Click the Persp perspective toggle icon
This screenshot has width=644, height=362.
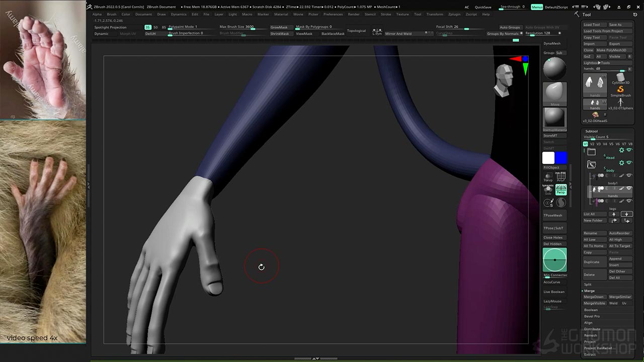(x=561, y=190)
